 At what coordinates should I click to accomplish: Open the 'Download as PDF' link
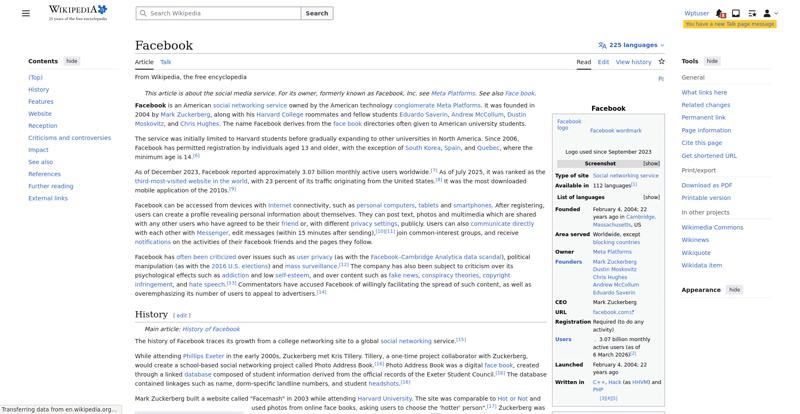706,185
